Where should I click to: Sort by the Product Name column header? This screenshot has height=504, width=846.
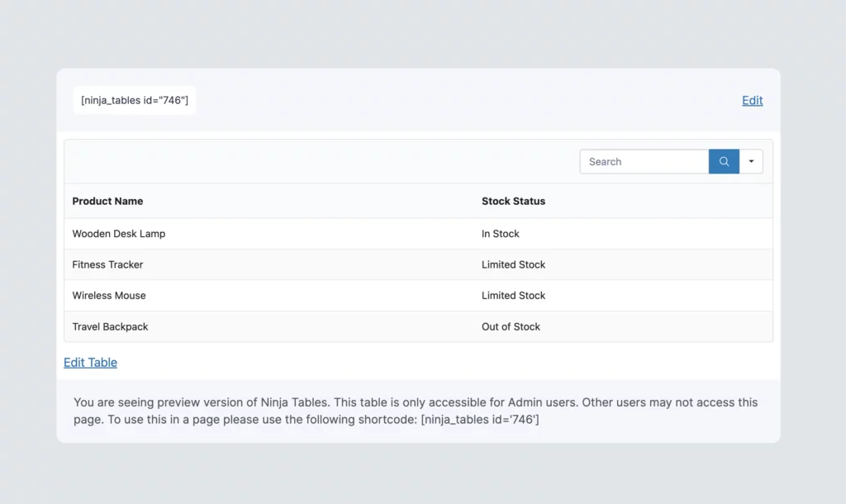coord(107,202)
